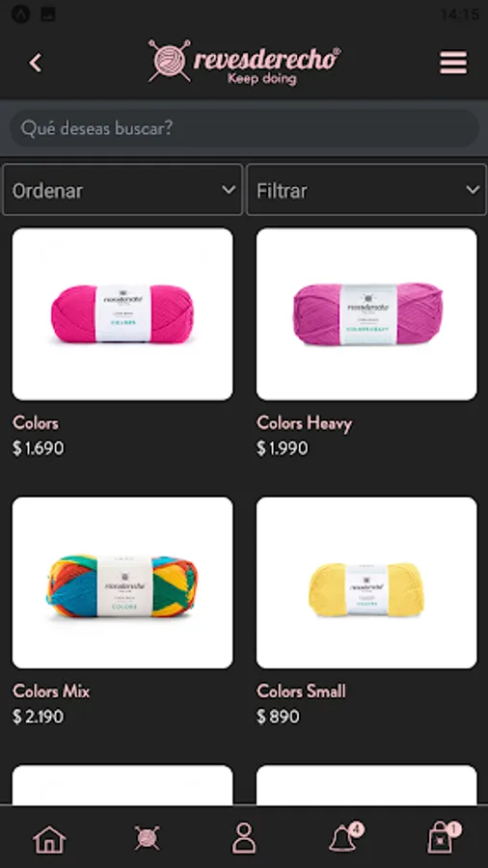Select the magenta Colors Heavy yarn image
Image resolution: width=488 pixels, height=868 pixels.
366,314
